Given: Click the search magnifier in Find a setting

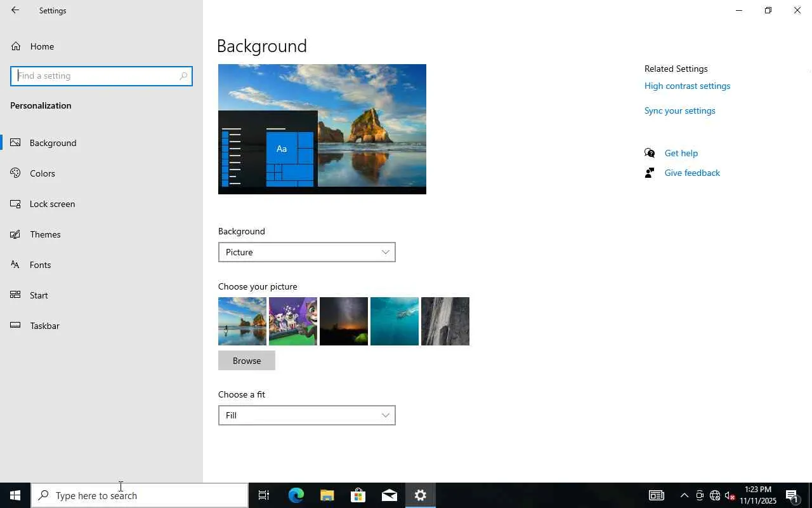Looking at the screenshot, I should tap(183, 76).
